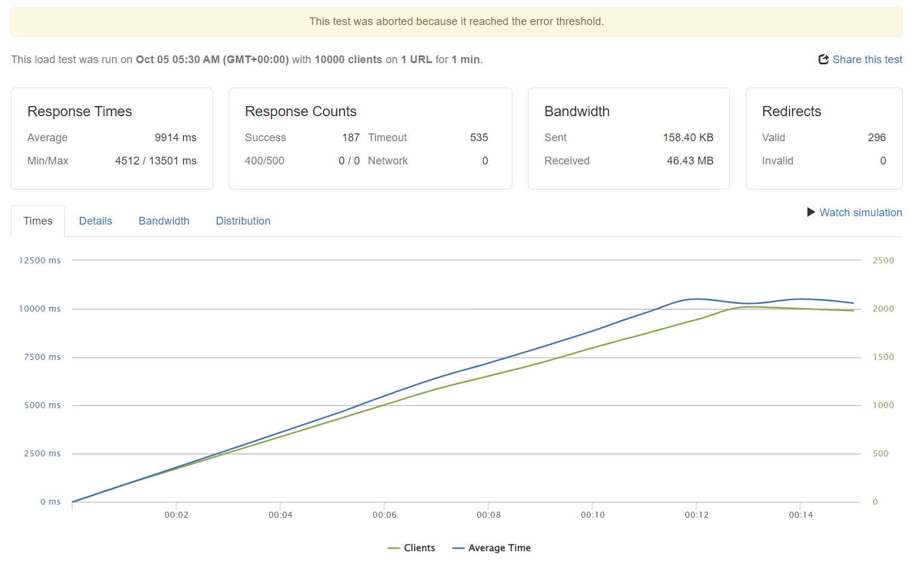Click the 4512 / 13501 ms Min/Max value

coord(156,161)
